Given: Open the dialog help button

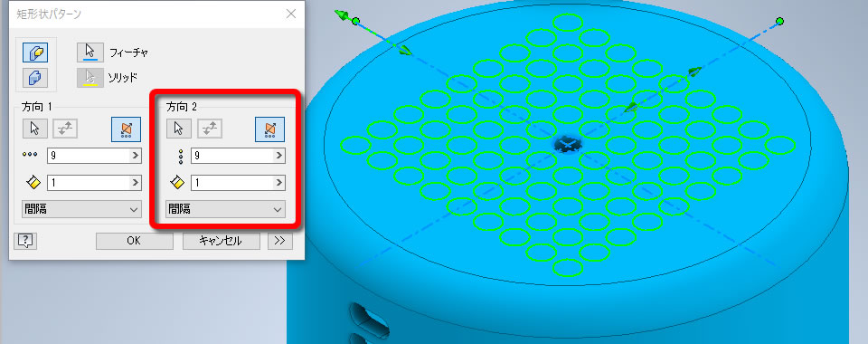Looking at the screenshot, I should (25, 241).
